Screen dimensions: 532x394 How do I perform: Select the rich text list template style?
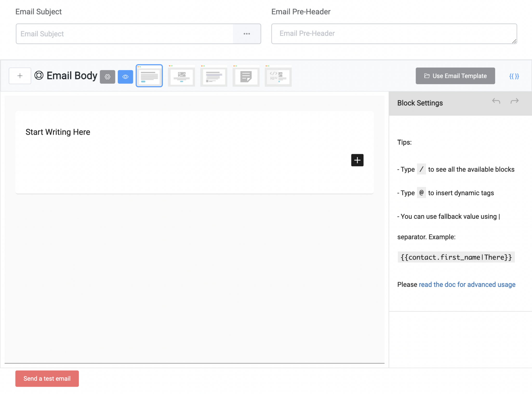click(x=214, y=76)
